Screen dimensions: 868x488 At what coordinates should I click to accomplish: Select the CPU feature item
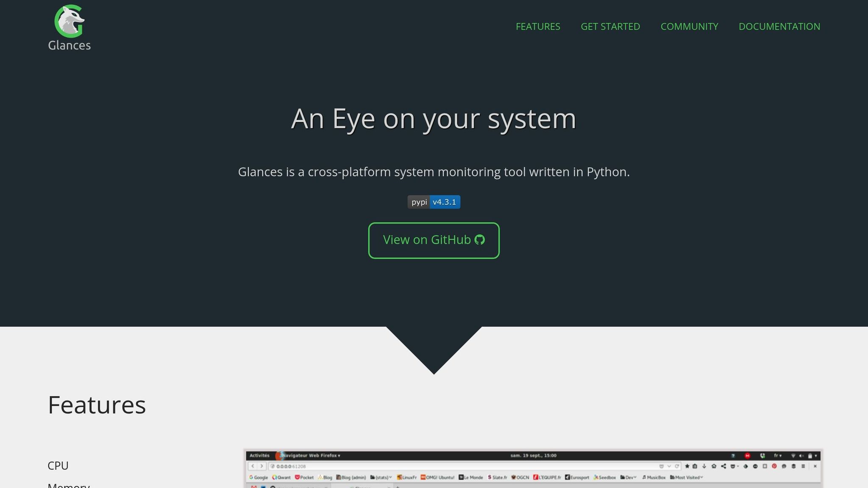58,466
